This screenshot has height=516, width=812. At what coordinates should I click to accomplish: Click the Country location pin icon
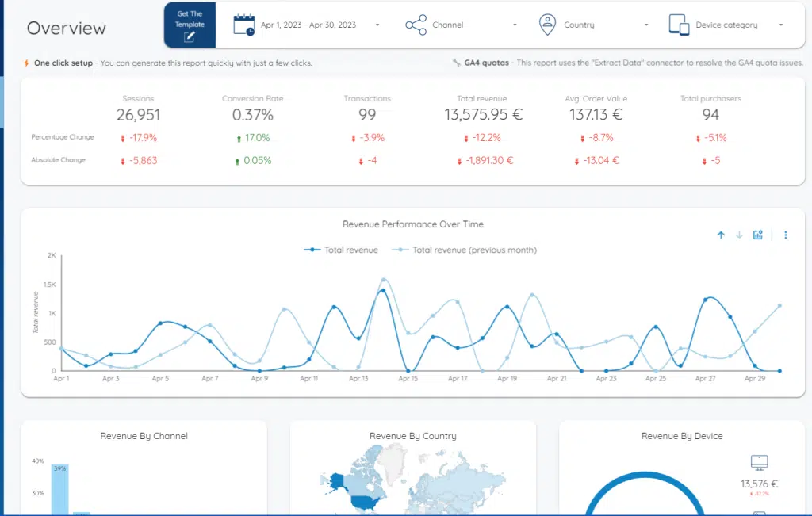(547, 25)
